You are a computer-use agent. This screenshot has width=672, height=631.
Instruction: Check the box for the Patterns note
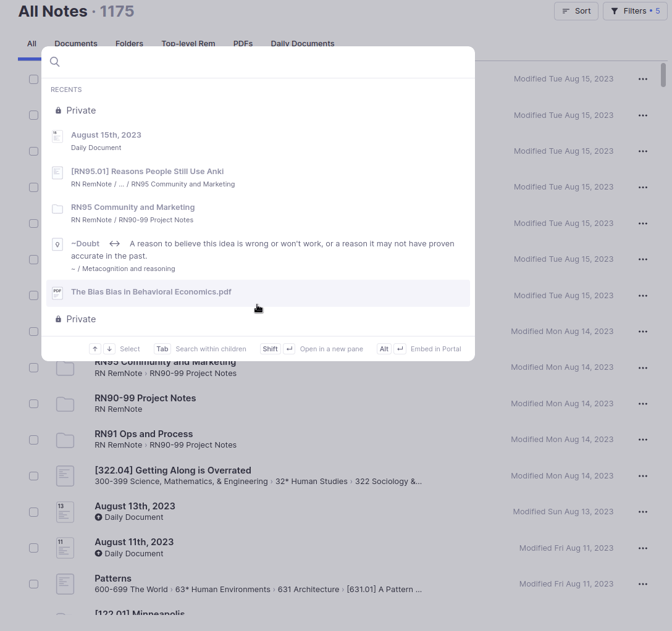[34, 584]
